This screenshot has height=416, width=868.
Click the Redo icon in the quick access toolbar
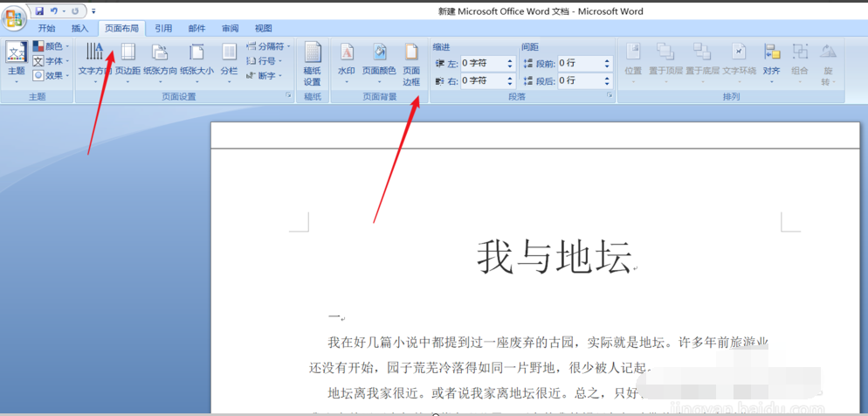point(75,11)
